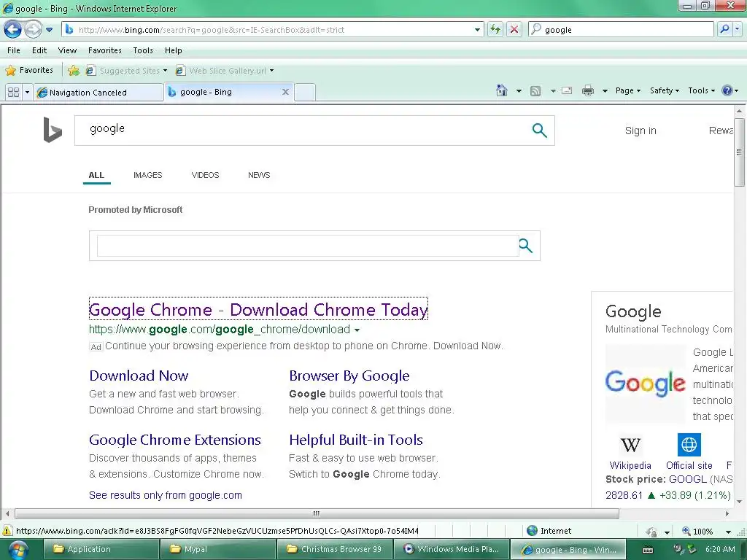Open the Tools command bar menu
This screenshot has width=747, height=560.
(x=701, y=90)
